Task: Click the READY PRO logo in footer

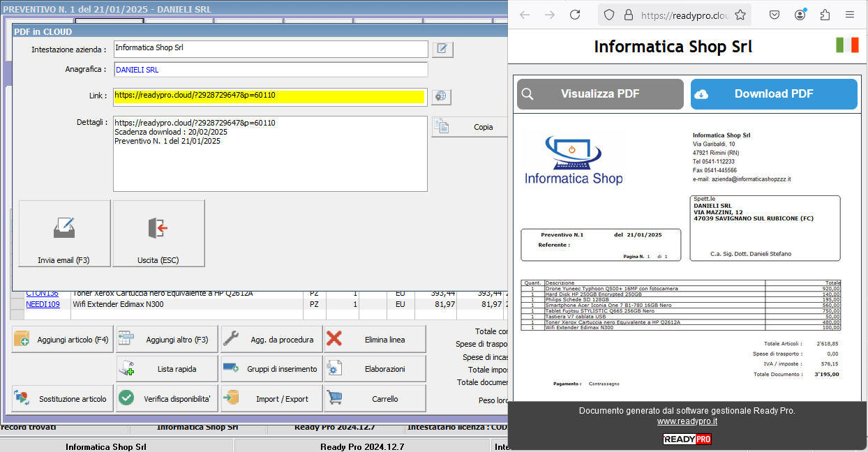Action: [x=687, y=439]
